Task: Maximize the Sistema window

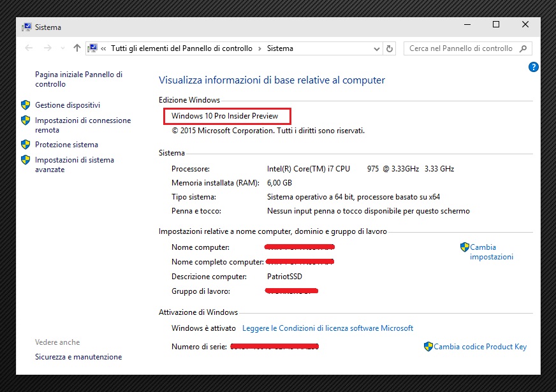Action: (496, 24)
